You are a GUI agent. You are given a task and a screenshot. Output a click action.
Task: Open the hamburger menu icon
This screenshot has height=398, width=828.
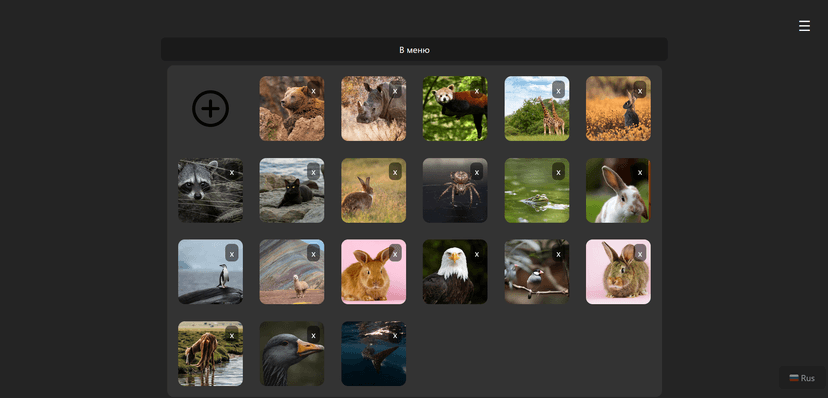(x=804, y=26)
